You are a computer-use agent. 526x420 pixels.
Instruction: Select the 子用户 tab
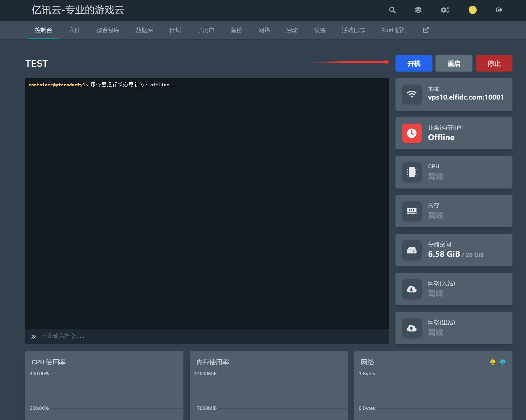[206, 30]
